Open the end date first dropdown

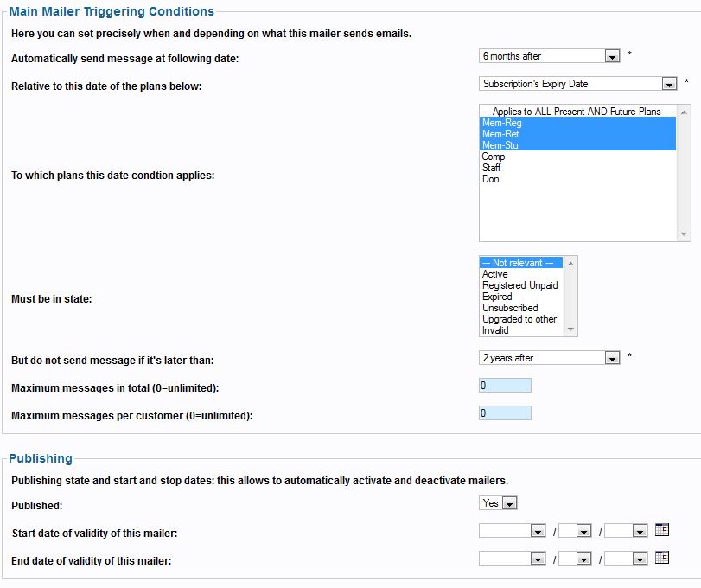(x=512, y=559)
